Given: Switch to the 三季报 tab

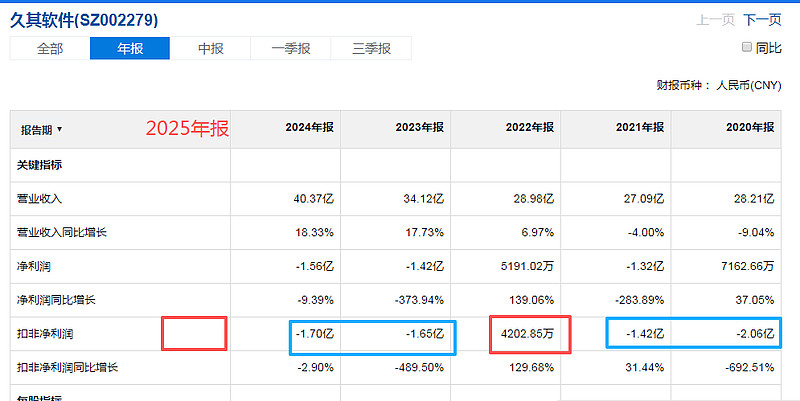Looking at the screenshot, I should point(371,48).
